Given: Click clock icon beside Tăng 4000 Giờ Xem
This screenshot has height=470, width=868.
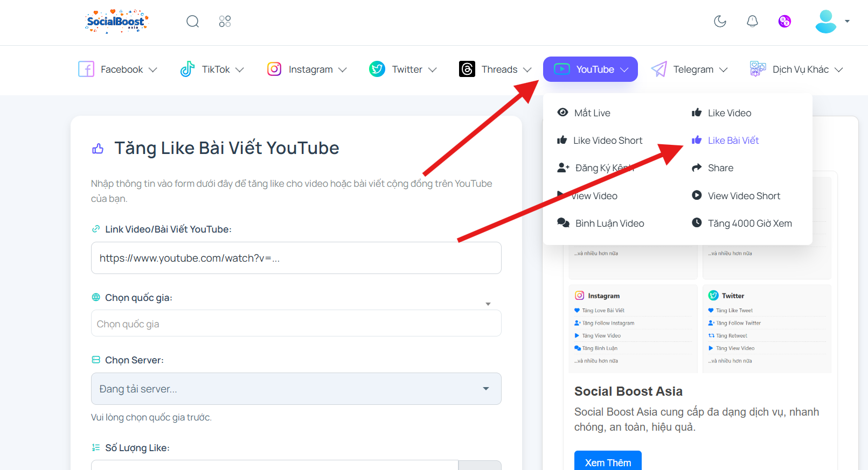Looking at the screenshot, I should 697,222.
